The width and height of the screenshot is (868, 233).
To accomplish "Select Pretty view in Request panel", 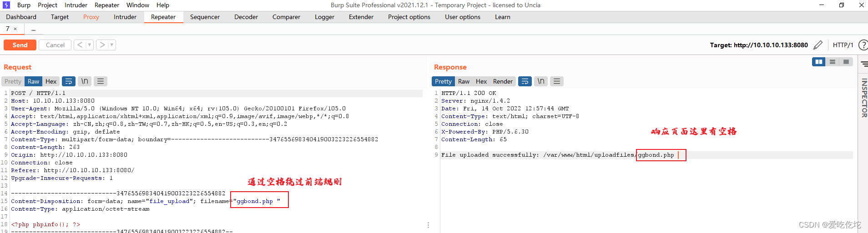I will click(13, 81).
